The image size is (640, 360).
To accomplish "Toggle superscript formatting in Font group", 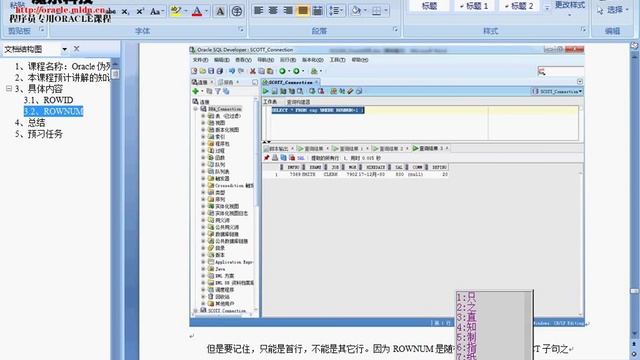I will pos(140,11).
